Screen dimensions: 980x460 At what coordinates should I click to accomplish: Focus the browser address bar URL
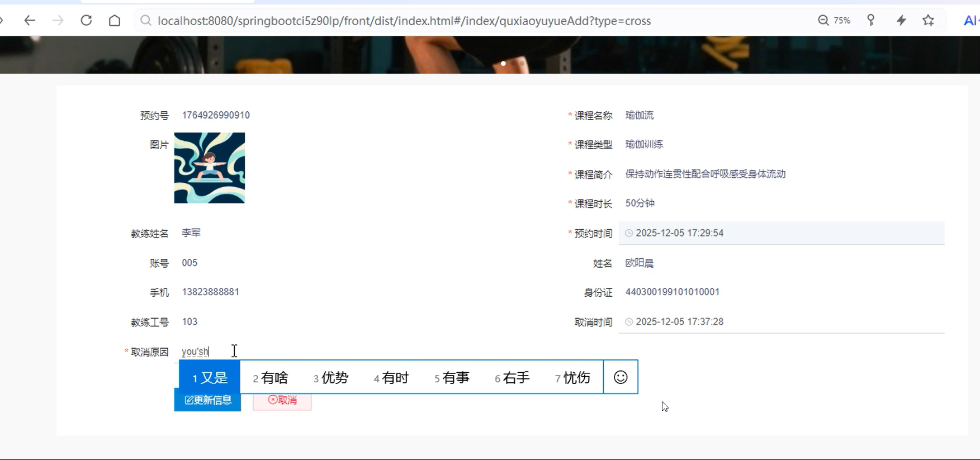tap(404, 21)
